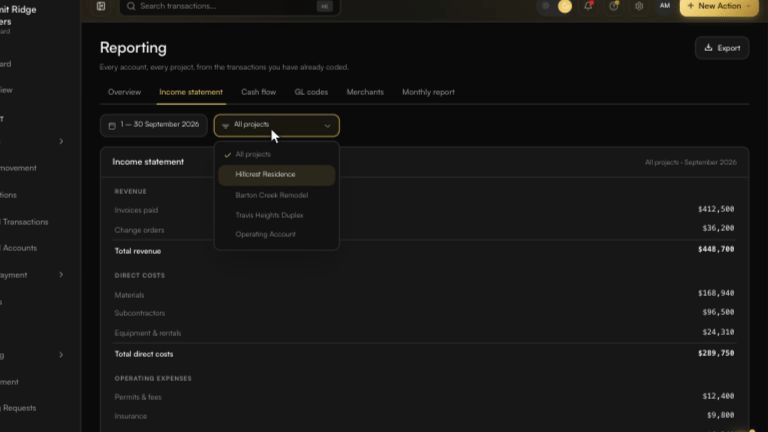
Task: Select All projects in the dropdown list
Action: click(x=277, y=154)
